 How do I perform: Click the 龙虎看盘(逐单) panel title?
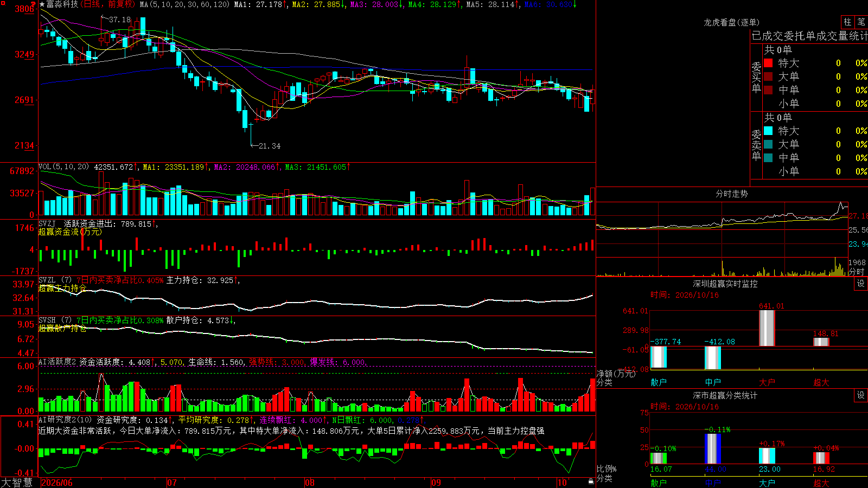(x=731, y=22)
